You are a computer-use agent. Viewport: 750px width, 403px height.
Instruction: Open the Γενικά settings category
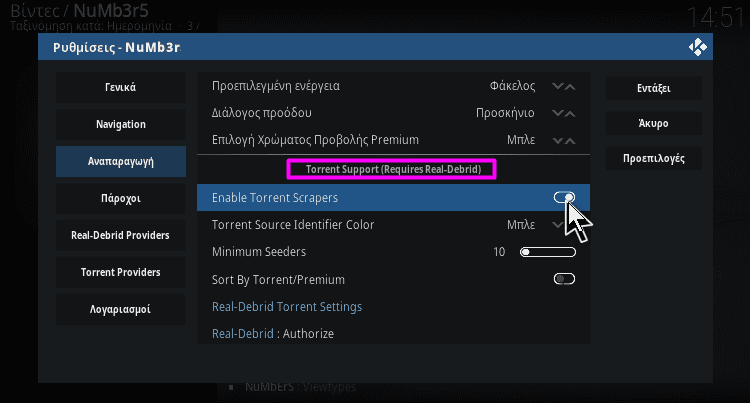point(121,87)
